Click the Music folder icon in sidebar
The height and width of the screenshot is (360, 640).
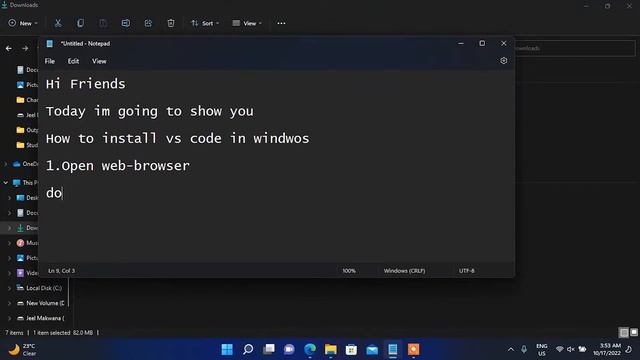20,243
